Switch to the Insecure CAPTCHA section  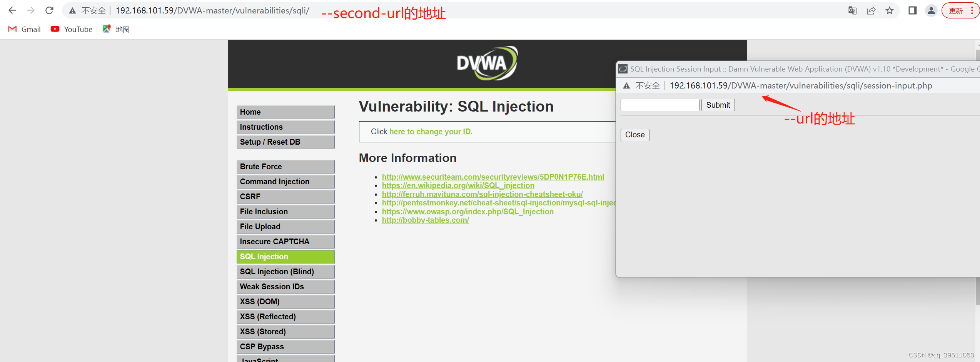[274, 242]
